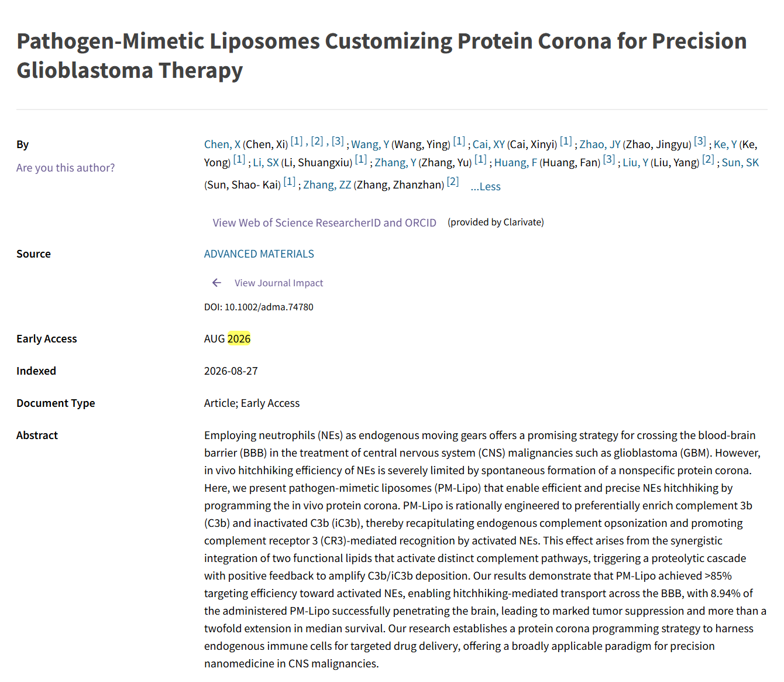The height and width of the screenshot is (682, 784).
Task: Open author Zhang, Y profile
Action: pyautogui.click(x=396, y=162)
